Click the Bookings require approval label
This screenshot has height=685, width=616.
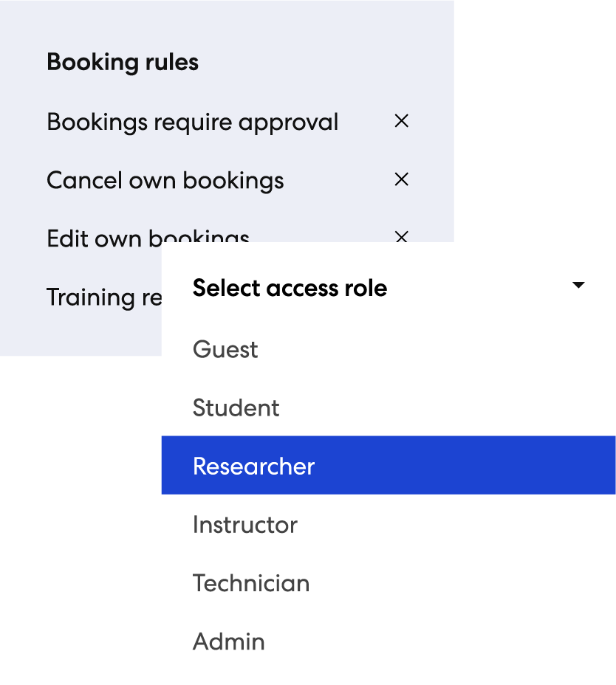(192, 122)
